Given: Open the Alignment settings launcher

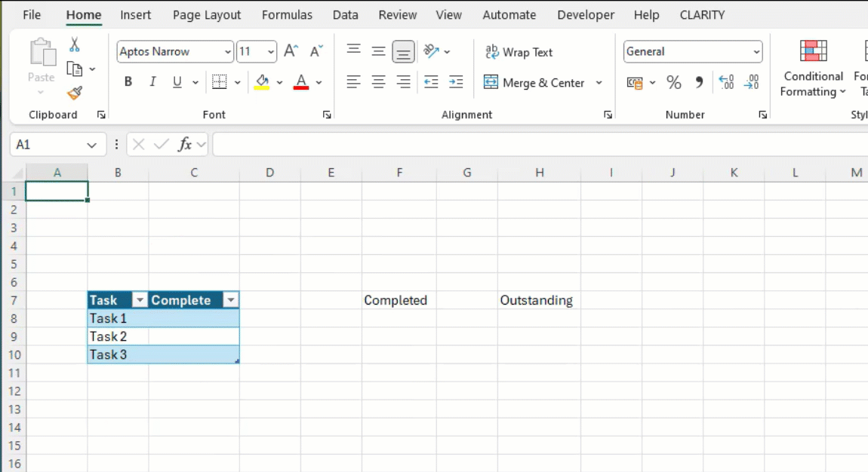Looking at the screenshot, I should (608, 115).
